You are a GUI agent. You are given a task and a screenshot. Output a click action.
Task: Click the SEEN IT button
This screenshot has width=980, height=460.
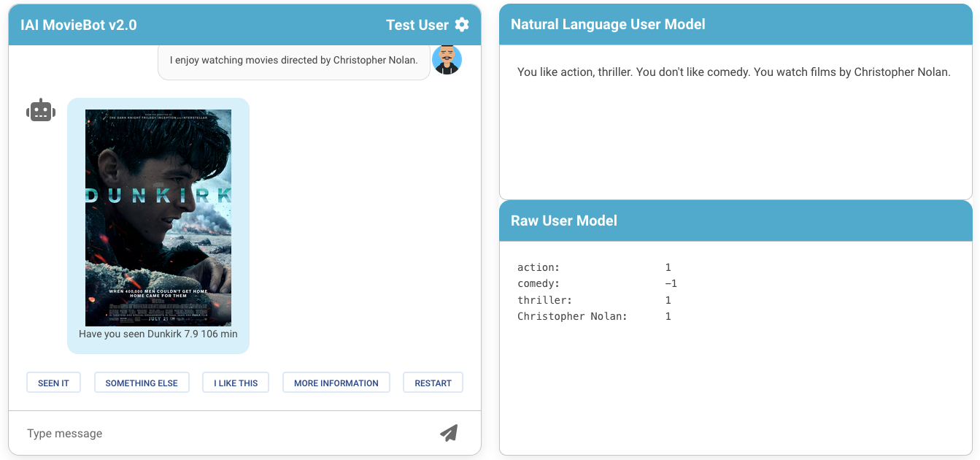(53, 383)
